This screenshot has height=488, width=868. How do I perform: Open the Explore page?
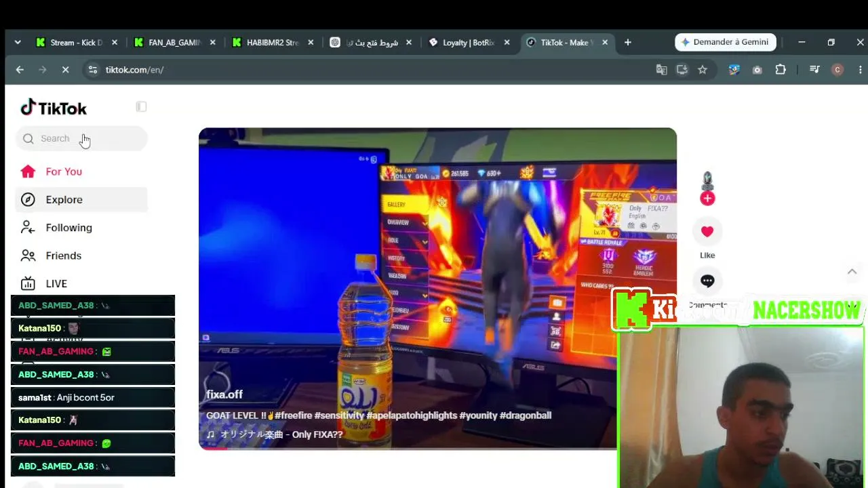coord(81,199)
